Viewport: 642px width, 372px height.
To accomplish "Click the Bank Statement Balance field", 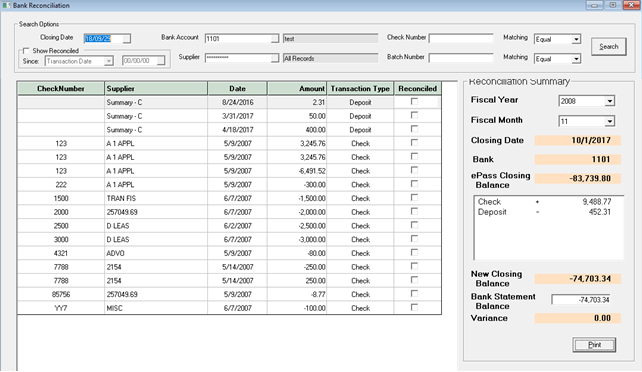I will click(x=581, y=300).
